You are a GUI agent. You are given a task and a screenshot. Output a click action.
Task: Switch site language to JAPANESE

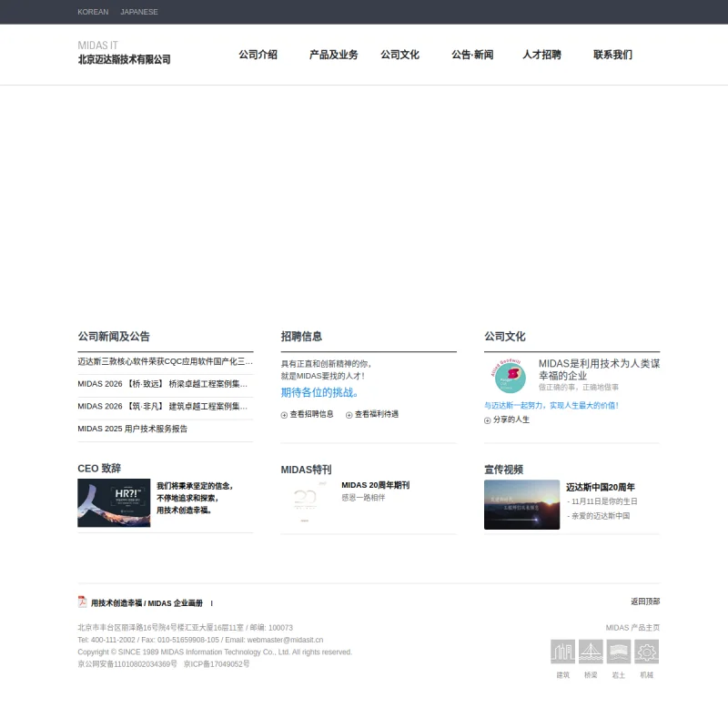pos(139,12)
